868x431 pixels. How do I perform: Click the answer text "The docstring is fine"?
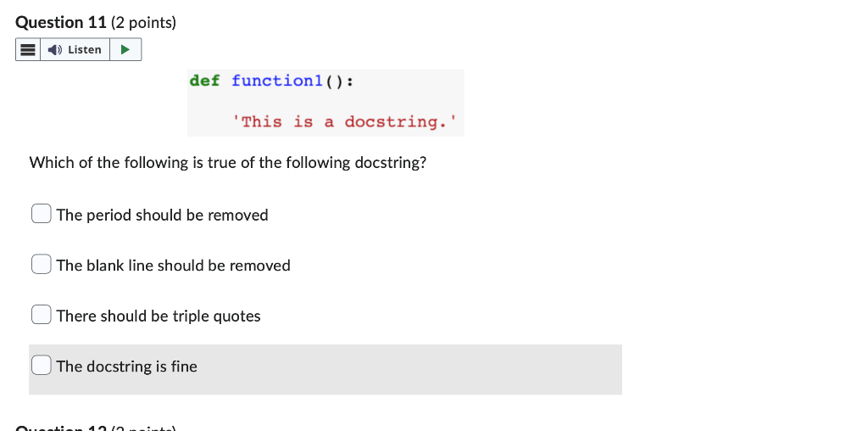[x=127, y=367]
